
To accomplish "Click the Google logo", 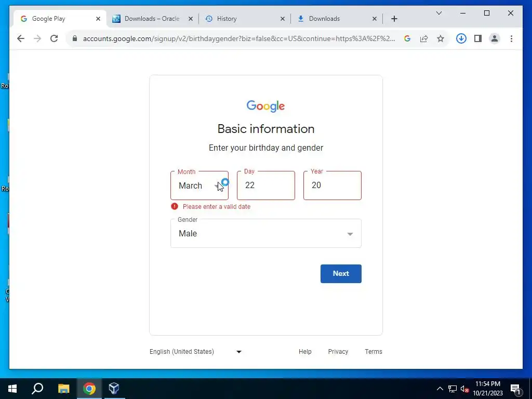I will tap(265, 106).
